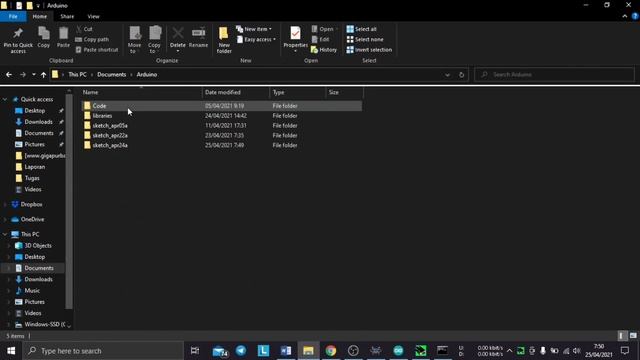Sort by Type column header
The height and width of the screenshot is (360, 640).
298,92
